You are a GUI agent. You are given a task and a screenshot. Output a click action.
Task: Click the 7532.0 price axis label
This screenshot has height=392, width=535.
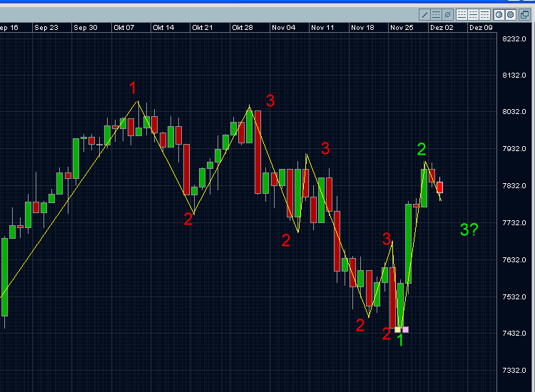click(x=514, y=297)
